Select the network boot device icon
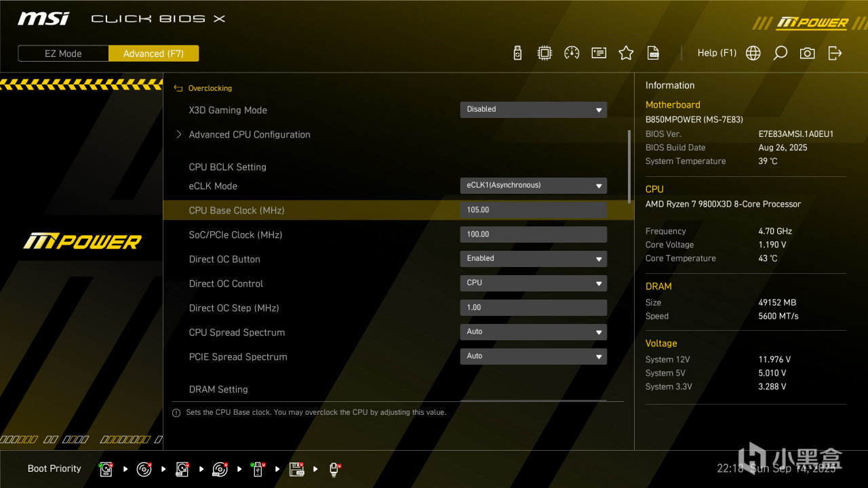This screenshot has width=868, height=488. pyautogui.click(x=334, y=468)
